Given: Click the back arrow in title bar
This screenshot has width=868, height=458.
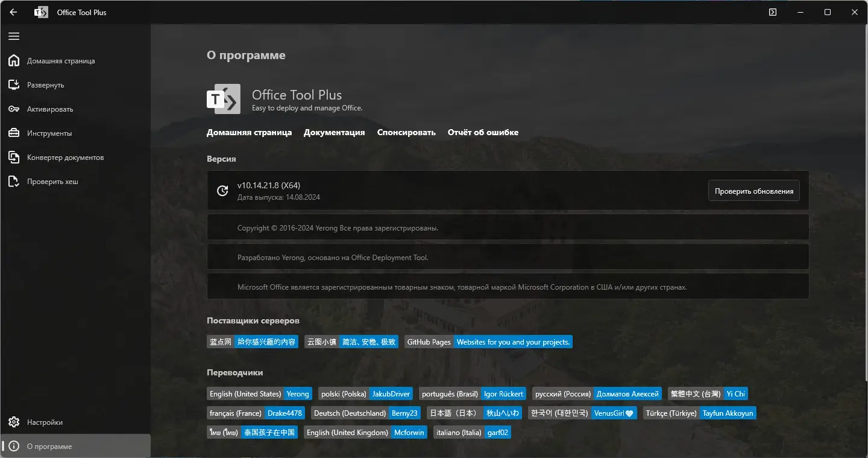Looking at the screenshot, I should (13, 12).
